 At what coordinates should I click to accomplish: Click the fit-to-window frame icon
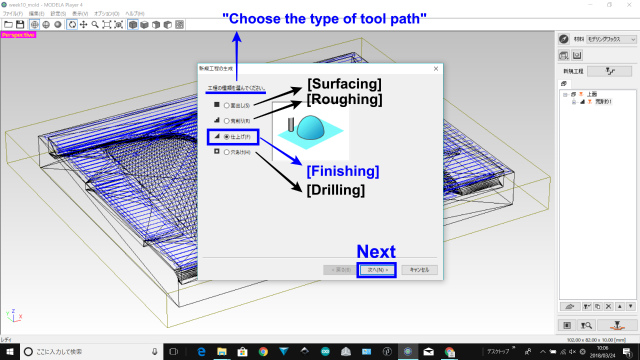tap(107, 24)
